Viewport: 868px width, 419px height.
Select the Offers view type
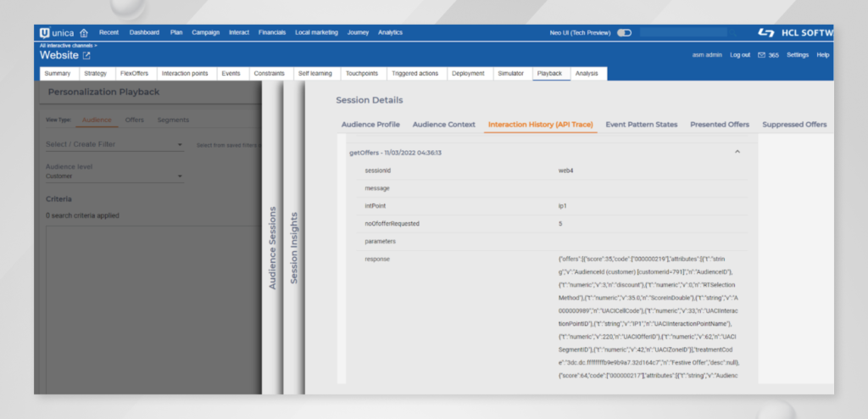tap(134, 120)
